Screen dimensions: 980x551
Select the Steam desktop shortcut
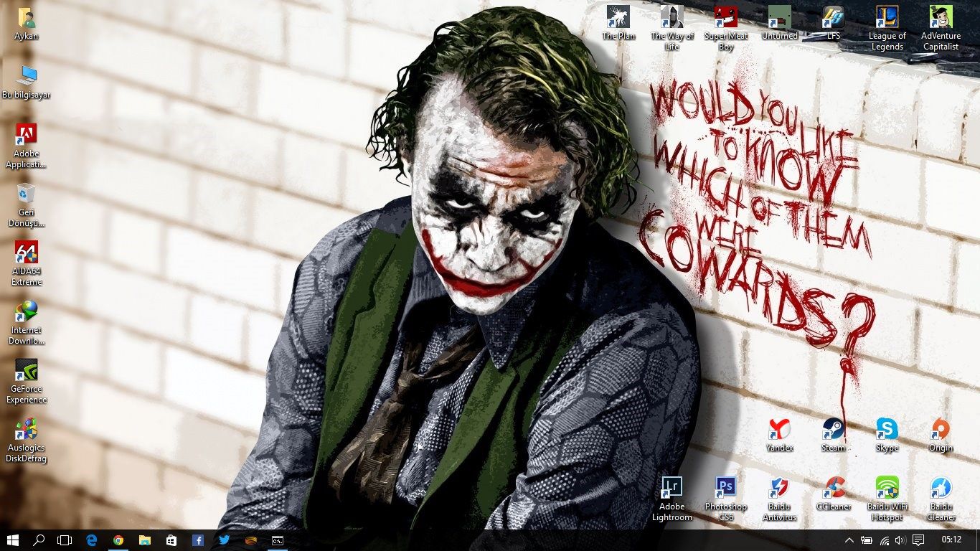[833, 435]
